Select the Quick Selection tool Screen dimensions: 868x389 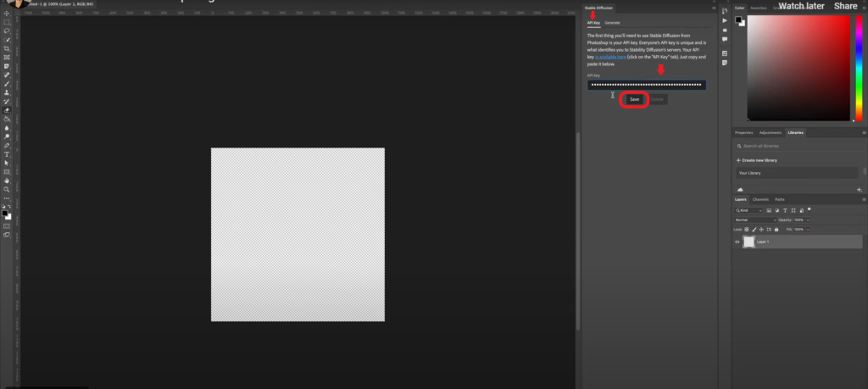[7, 40]
